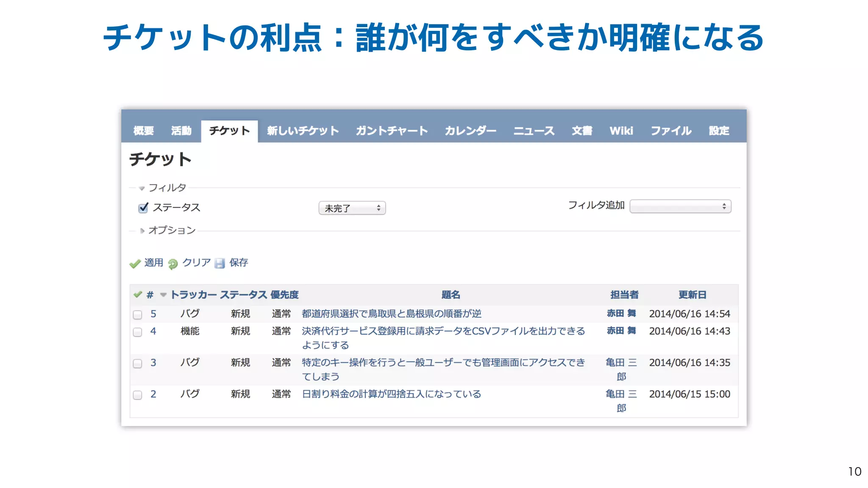Click the 保存 link
This screenshot has height=488, width=868.
click(x=239, y=263)
